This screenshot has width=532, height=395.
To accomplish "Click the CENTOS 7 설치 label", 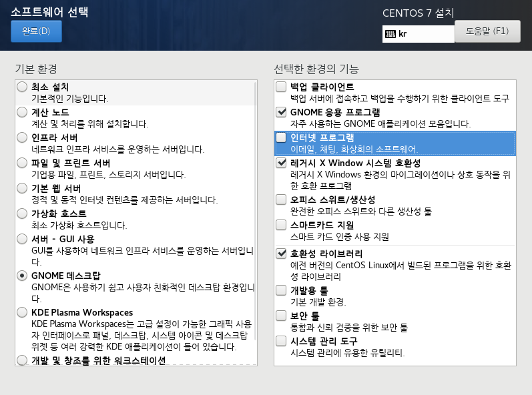I will click(418, 13).
